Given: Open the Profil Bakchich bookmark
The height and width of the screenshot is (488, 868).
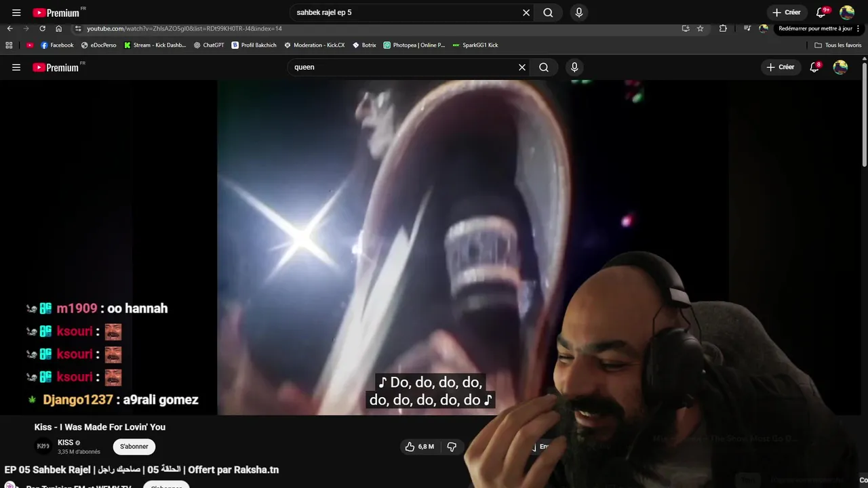Looking at the screenshot, I should pos(254,45).
